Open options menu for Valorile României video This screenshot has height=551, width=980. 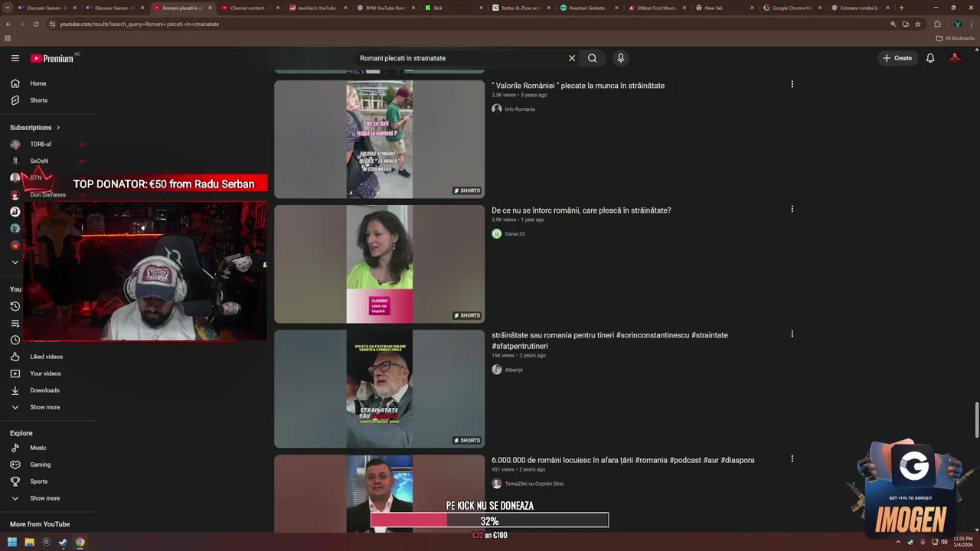pyautogui.click(x=792, y=84)
